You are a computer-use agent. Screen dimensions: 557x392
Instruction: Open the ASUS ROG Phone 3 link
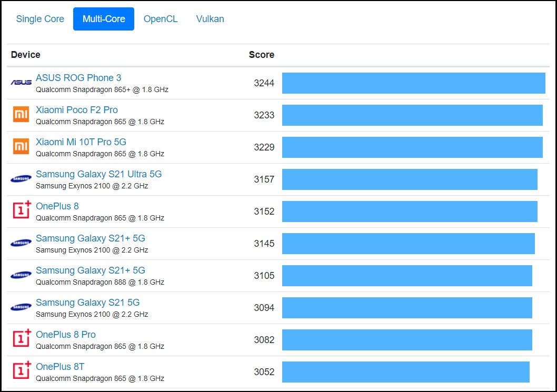point(78,78)
